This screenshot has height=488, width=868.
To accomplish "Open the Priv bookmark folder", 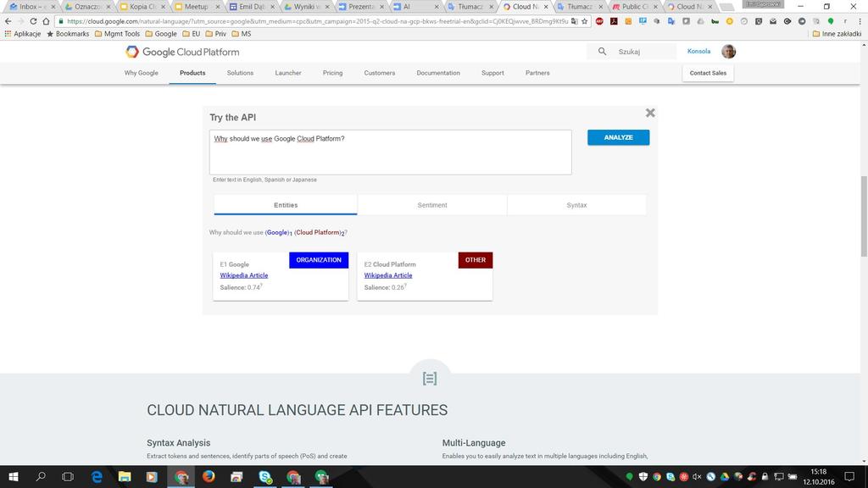I will 216,34.
